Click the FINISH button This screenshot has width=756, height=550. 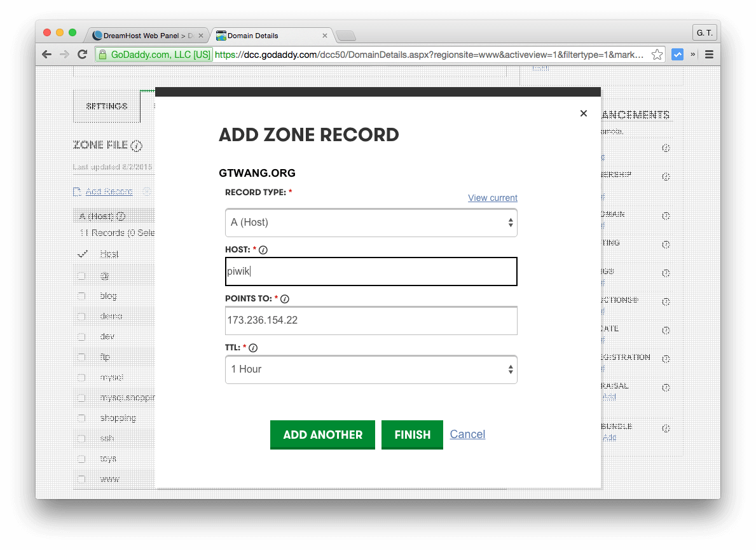click(x=412, y=435)
